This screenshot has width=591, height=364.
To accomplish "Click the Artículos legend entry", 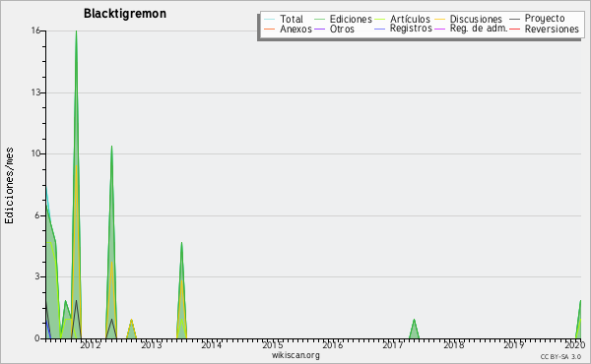I will click(402, 19).
